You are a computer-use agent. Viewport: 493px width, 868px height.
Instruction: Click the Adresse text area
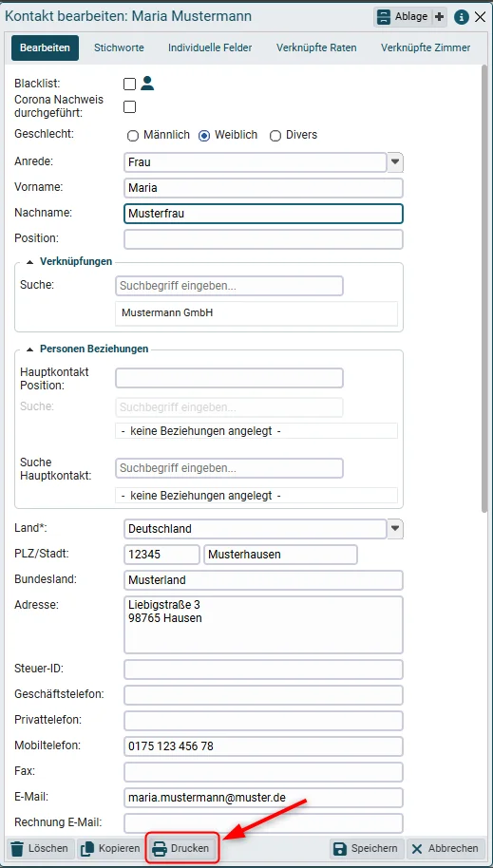(264, 625)
